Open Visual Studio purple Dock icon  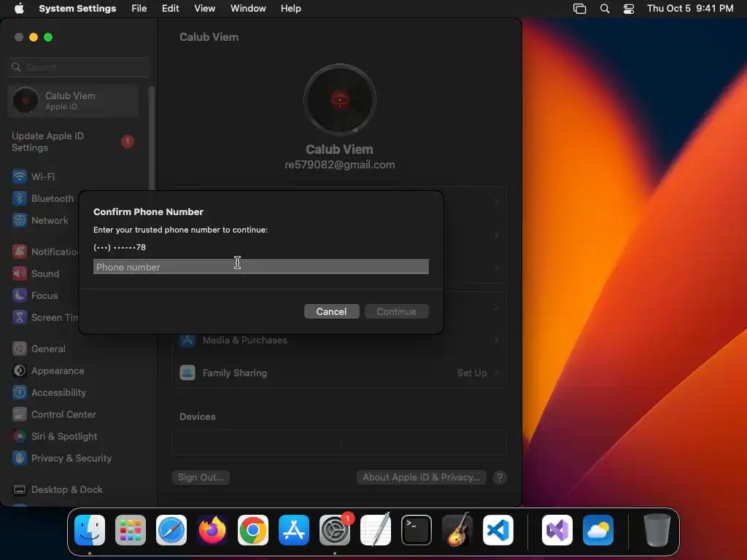pyautogui.click(x=557, y=530)
